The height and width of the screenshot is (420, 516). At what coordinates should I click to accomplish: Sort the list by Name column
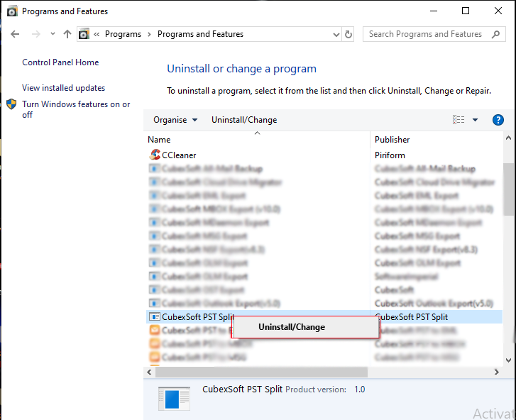coord(159,140)
